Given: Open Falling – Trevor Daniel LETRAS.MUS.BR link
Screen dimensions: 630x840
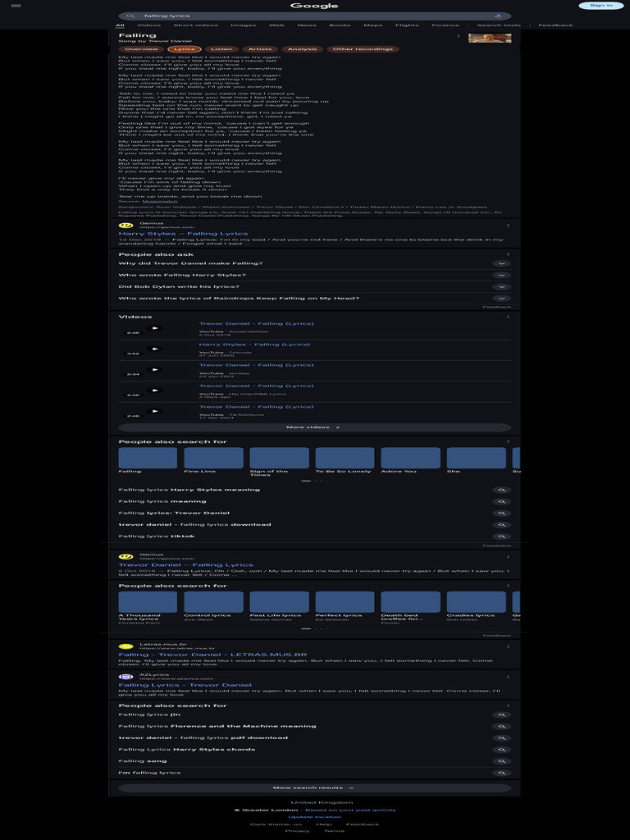Looking at the screenshot, I should [x=212, y=655].
